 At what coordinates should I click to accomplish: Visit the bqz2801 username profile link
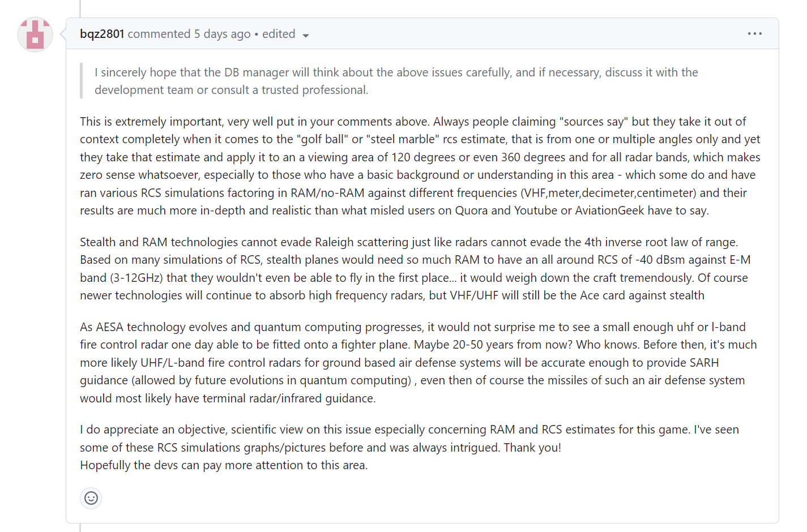(x=102, y=34)
